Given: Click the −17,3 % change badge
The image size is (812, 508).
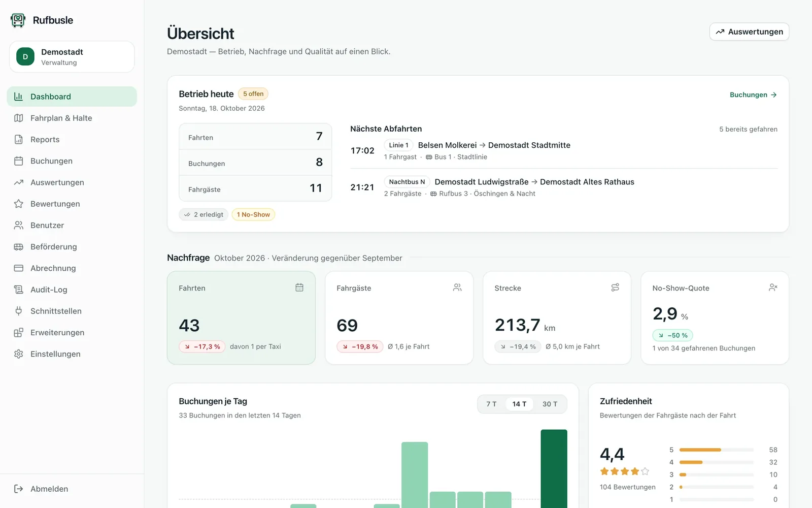Looking at the screenshot, I should (202, 346).
